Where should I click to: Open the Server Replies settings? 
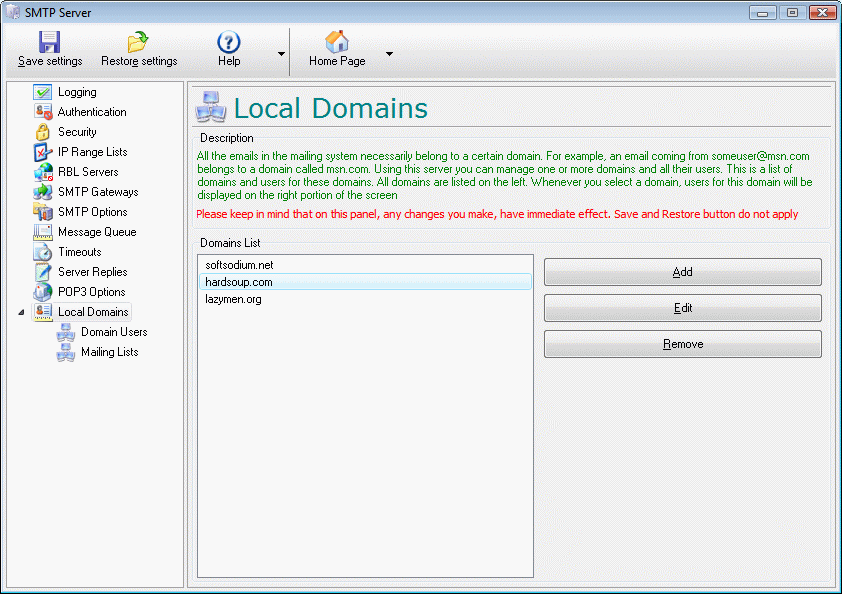pyautogui.click(x=43, y=271)
